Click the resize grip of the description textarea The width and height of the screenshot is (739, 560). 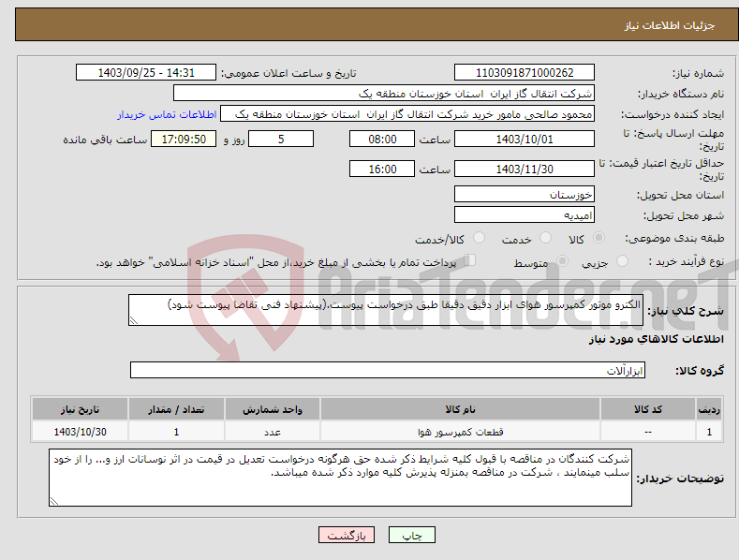click(134, 320)
